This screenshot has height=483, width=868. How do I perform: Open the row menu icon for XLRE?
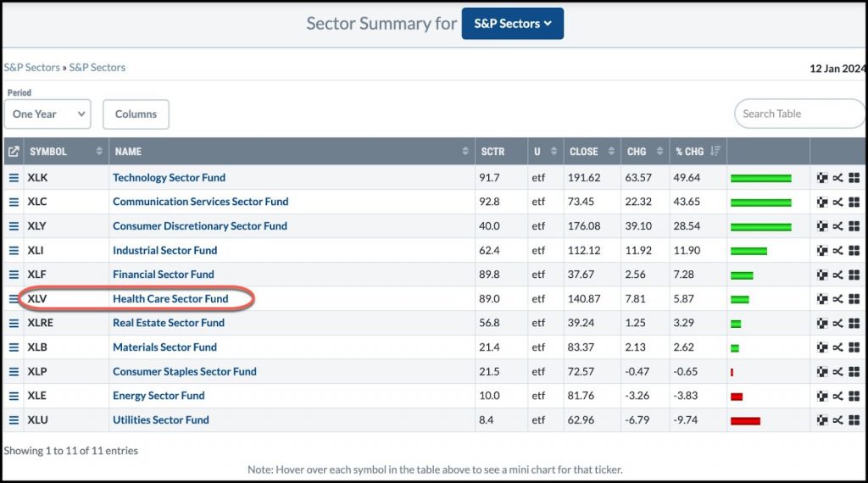[x=14, y=323]
